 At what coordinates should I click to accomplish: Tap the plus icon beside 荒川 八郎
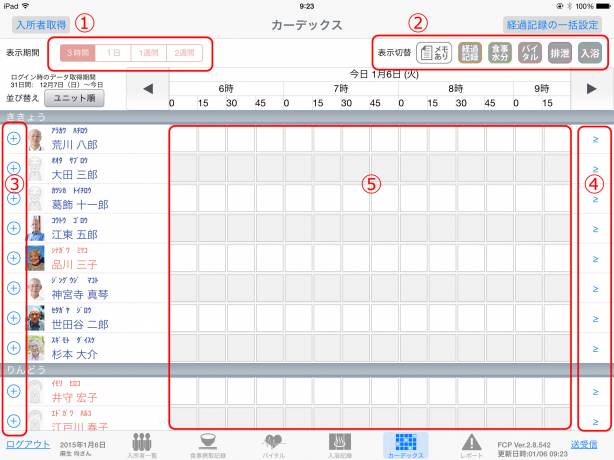13,140
